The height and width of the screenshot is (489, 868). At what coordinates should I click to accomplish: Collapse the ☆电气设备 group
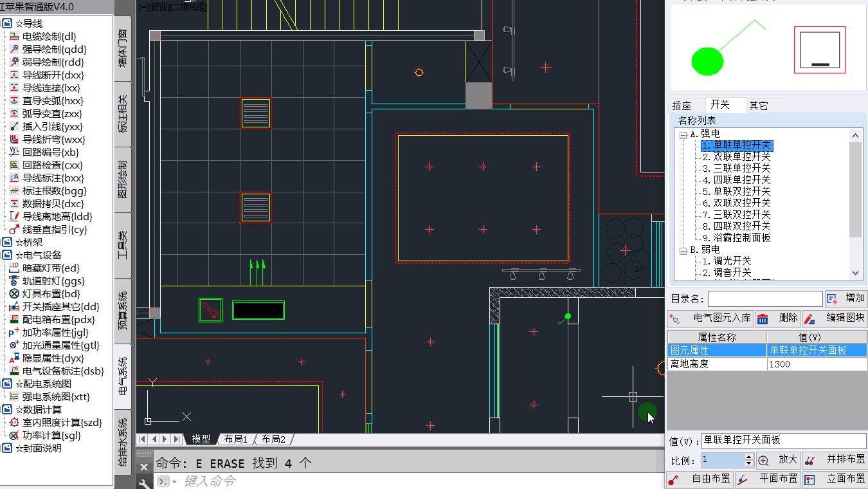7,255
